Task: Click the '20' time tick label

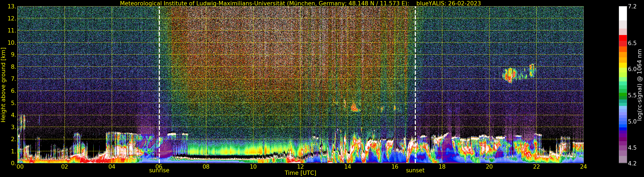Action: pos(489,166)
